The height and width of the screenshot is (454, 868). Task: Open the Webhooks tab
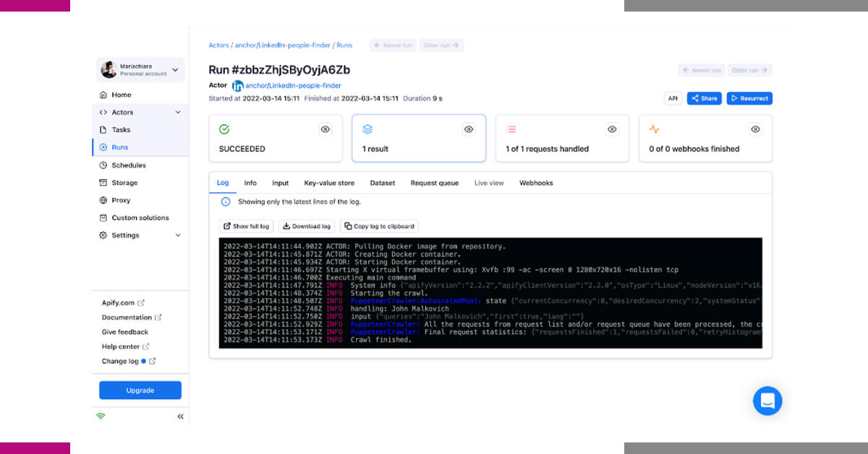536,183
